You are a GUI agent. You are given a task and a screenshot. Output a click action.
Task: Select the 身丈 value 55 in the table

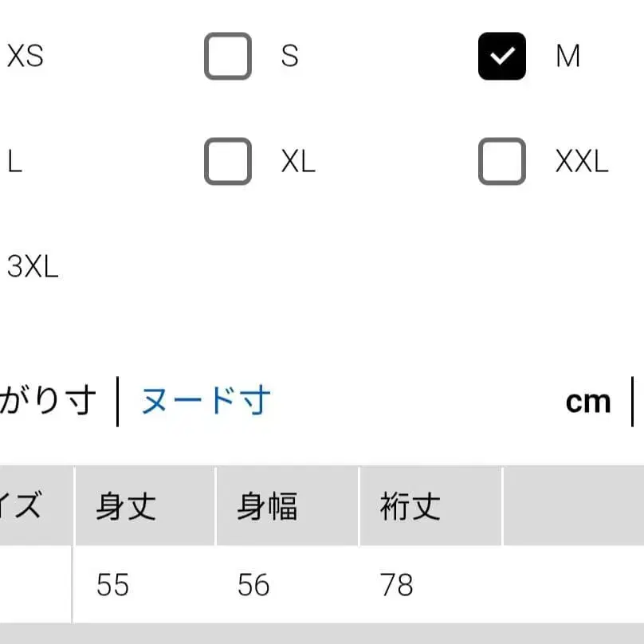pos(112,586)
